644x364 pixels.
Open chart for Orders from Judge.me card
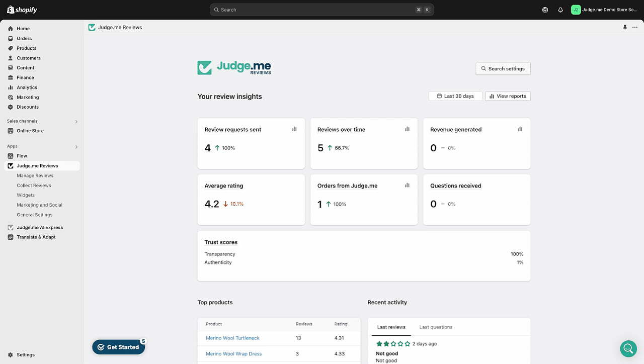[407, 186]
